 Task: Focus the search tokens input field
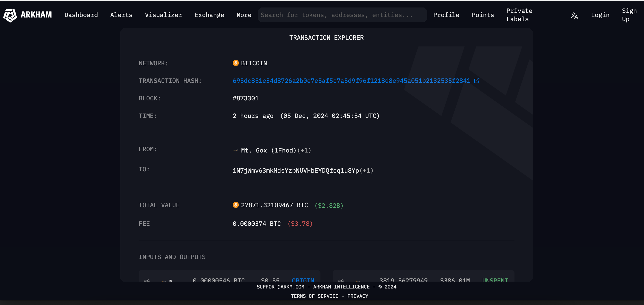342,15
